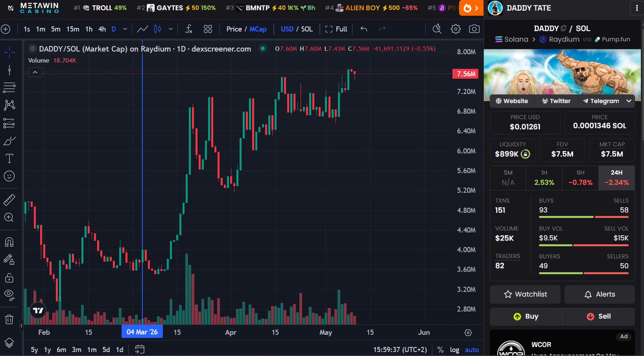Expand more social links chevron

[629, 101]
